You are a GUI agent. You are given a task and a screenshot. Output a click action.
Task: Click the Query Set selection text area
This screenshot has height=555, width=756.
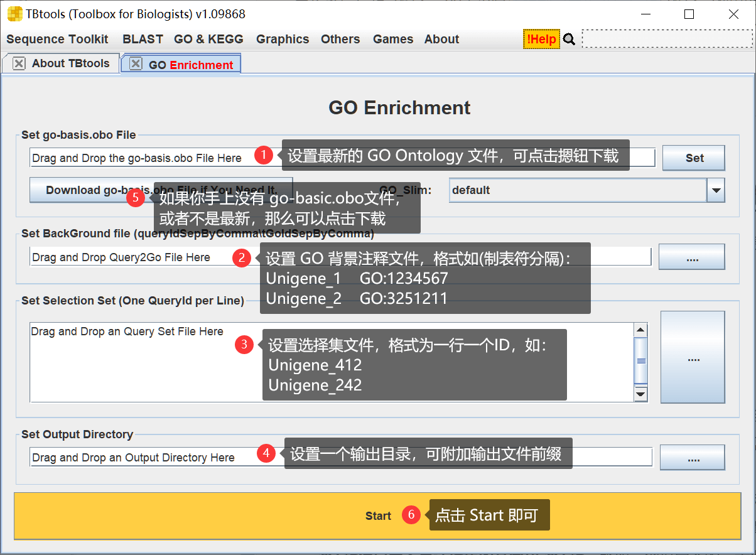332,362
